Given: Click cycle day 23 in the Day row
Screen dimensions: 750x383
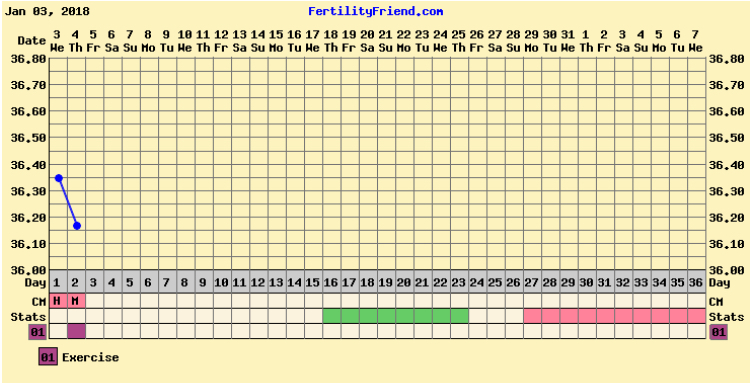Looking at the screenshot, I should [459, 283].
